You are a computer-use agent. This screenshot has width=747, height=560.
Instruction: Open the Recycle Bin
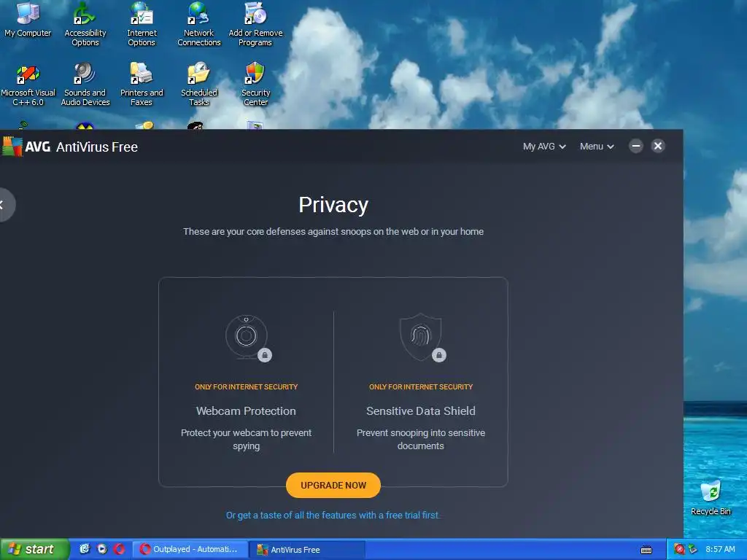(x=711, y=498)
